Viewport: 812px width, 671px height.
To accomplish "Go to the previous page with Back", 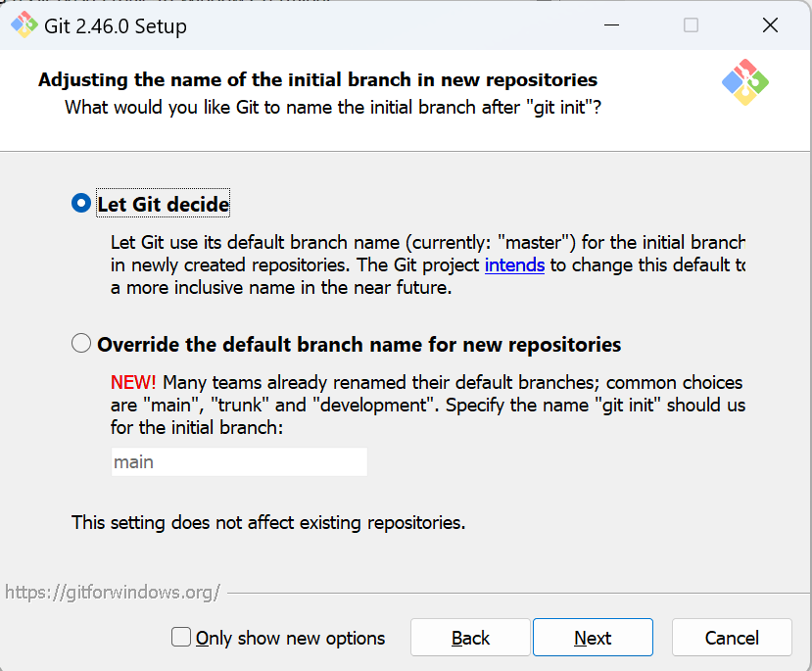I will [470, 638].
